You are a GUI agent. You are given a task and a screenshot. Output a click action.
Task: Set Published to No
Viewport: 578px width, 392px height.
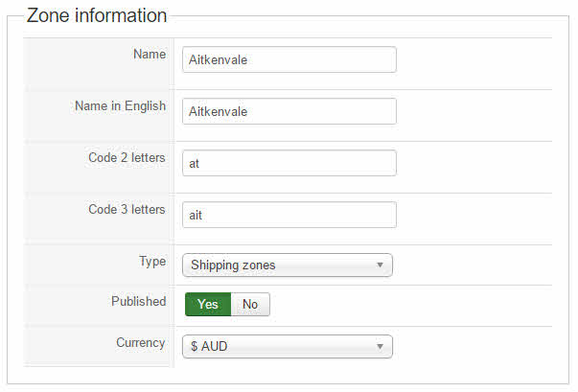pyautogui.click(x=250, y=304)
